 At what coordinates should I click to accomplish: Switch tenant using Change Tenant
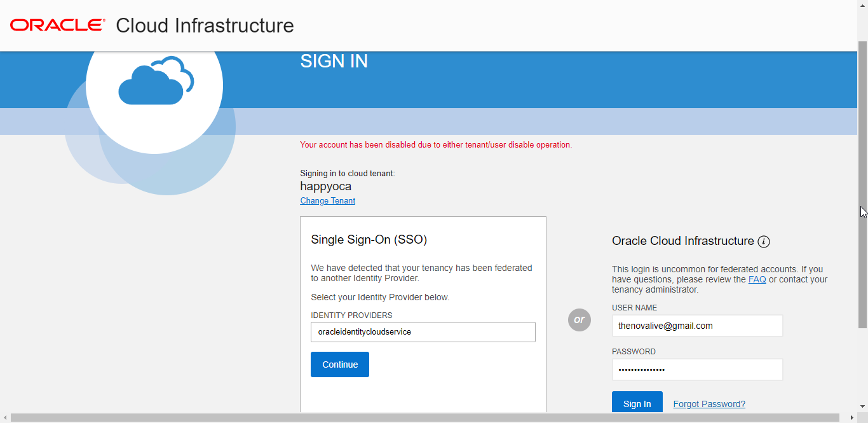[327, 200]
